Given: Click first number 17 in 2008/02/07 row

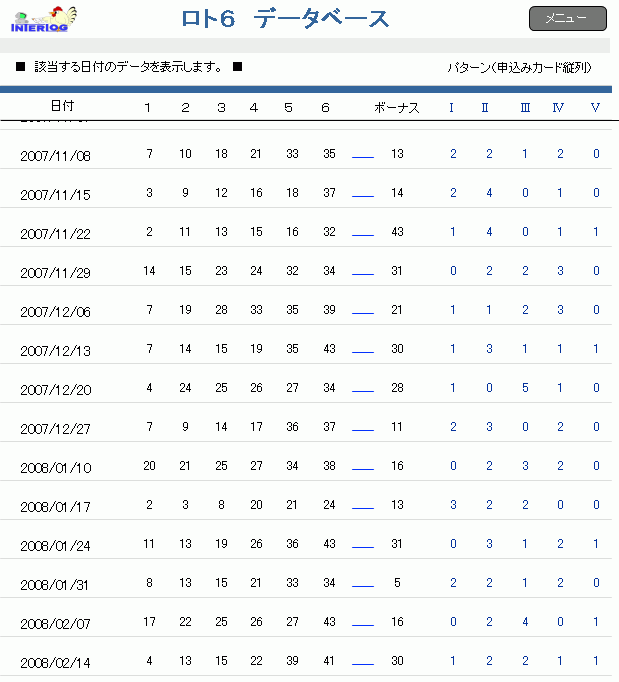Looking at the screenshot, I should [x=149, y=622].
